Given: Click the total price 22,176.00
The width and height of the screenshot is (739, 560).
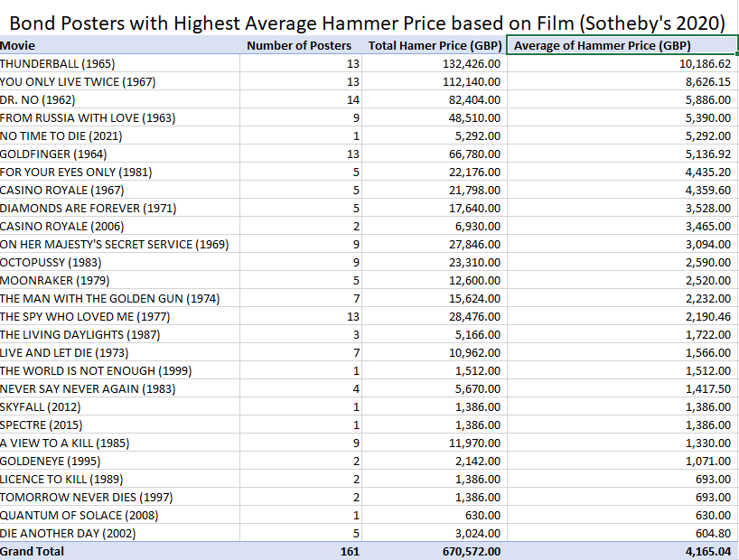Looking at the screenshot, I should coord(474,172).
